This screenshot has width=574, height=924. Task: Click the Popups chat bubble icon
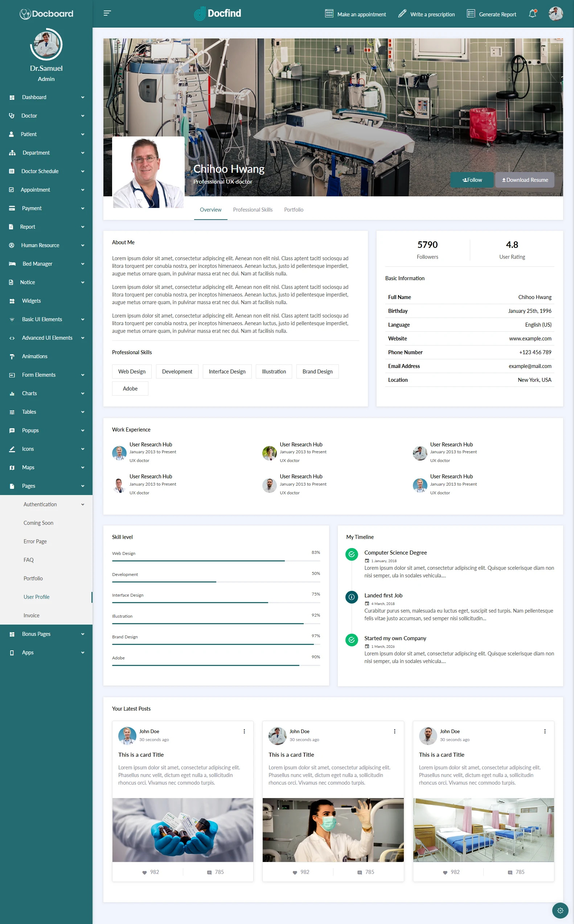click(12, 430)
